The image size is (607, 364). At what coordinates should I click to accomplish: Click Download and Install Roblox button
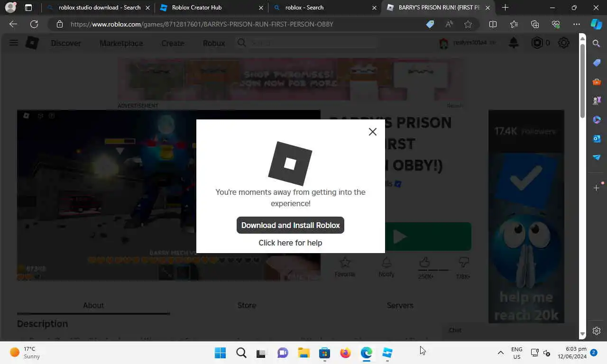point(290,225)
